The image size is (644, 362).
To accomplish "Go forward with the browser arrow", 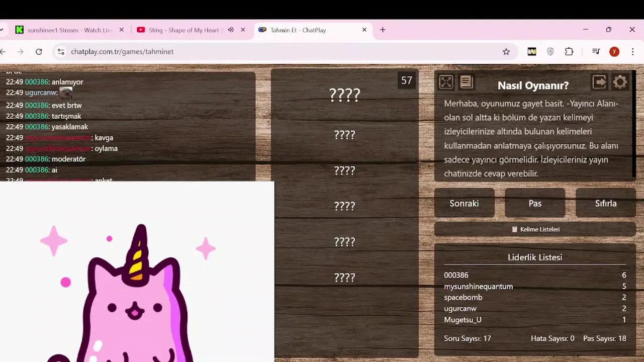I will (20, 51).
